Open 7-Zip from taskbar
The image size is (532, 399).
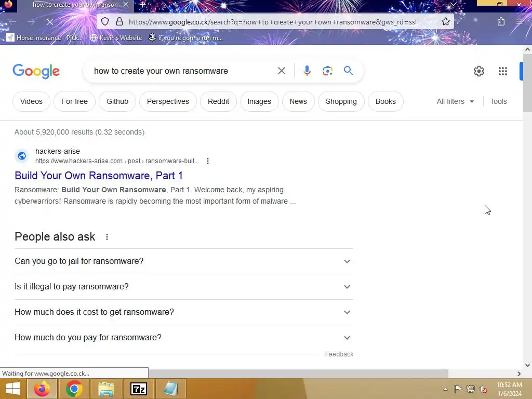[x=138, y=389]
